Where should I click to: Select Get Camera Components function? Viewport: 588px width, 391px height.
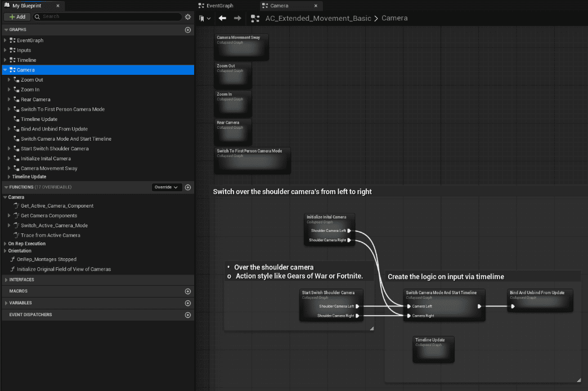pos(49,215)
